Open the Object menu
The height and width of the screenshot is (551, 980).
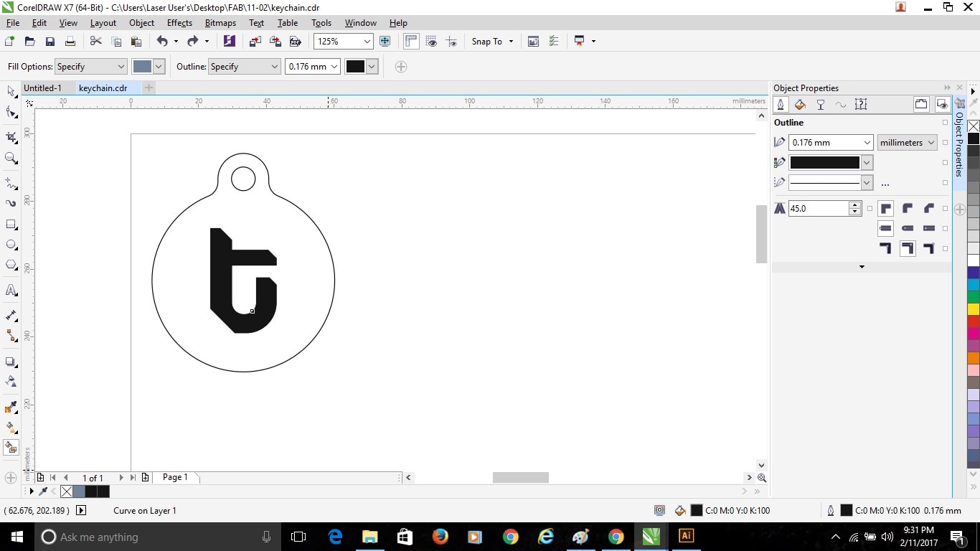pyautogui.click(x=141, y=23)
